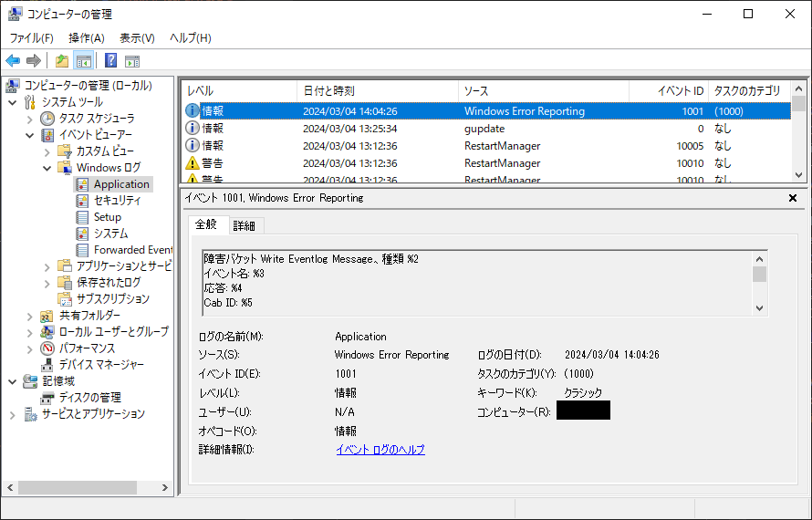Click event description scrollbar down arrow
The height and width of the screenshot is (520, 812).
point(759,308)
